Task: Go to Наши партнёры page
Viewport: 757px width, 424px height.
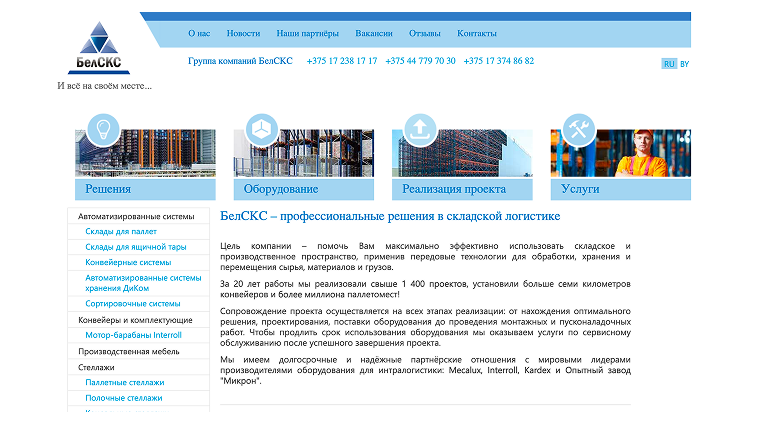Action: coord(308,33)
